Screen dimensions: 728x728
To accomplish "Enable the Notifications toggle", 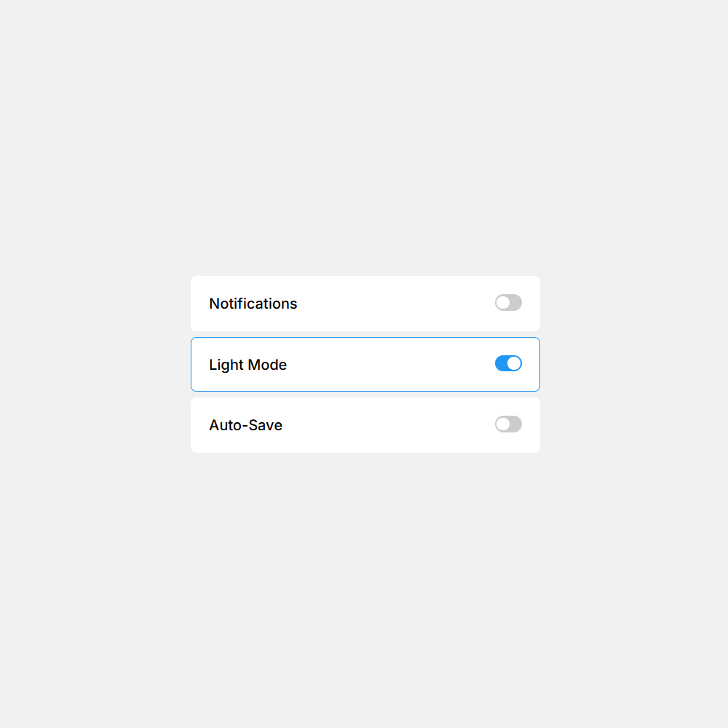I will tap(508, 303).
